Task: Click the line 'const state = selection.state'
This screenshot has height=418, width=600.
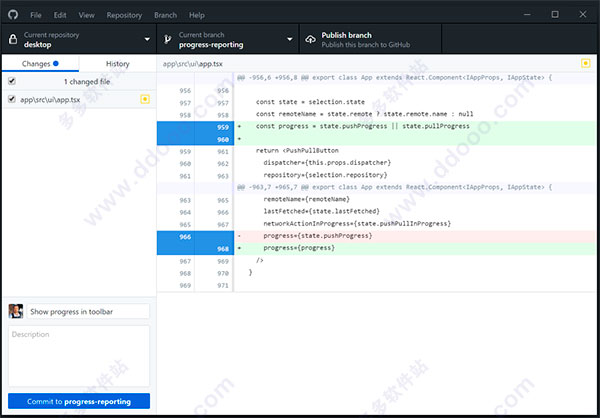Action: tap(310, 102)
